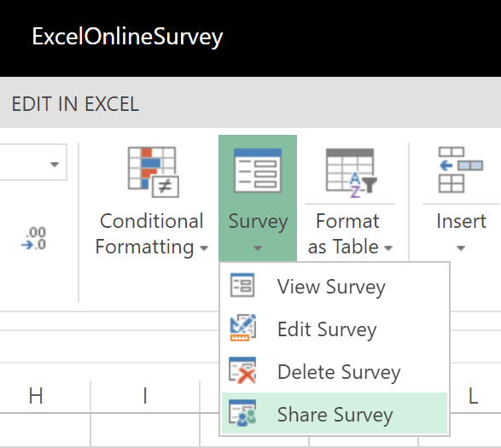Choose View Survey from the menu
This screenshot has height=448, width=501.
[335, 286]
